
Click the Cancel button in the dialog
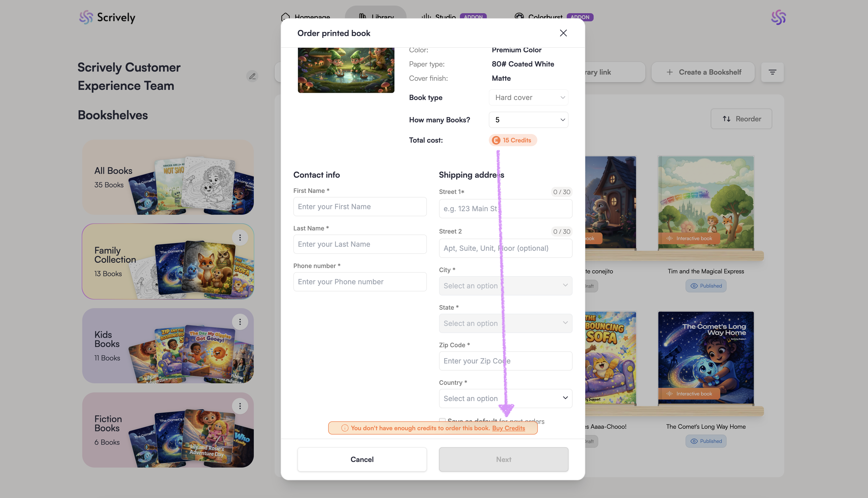(362, 459)
